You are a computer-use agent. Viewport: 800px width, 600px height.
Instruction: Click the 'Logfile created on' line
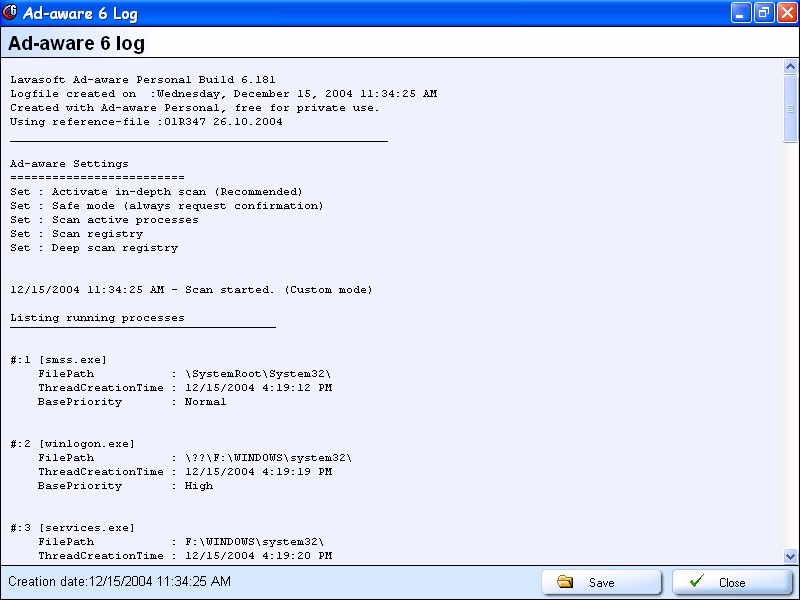tap(223, 94)
